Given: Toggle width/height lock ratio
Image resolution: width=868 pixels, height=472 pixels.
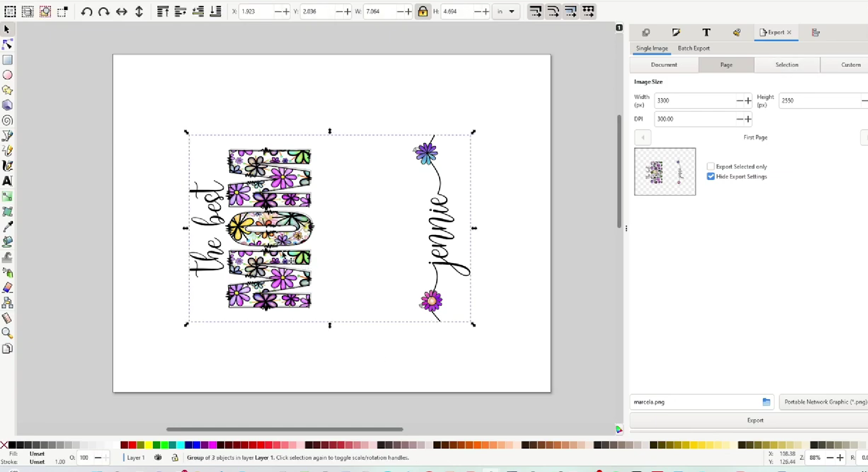Looking at the screenshot, I should tap(423, 11).
